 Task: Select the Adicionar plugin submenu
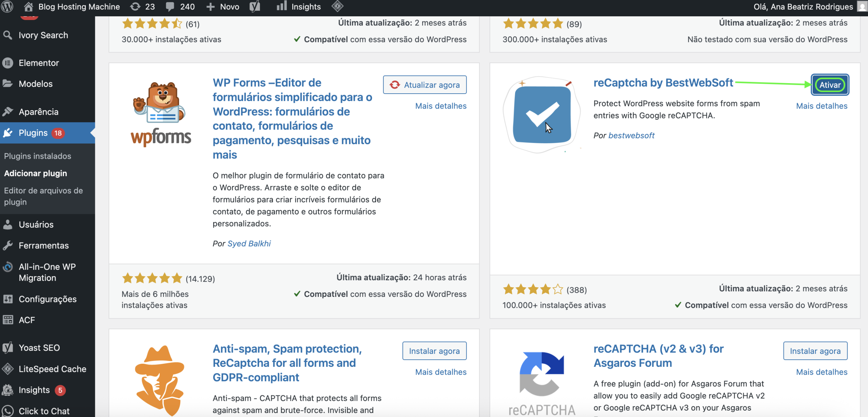click(36, 173)
